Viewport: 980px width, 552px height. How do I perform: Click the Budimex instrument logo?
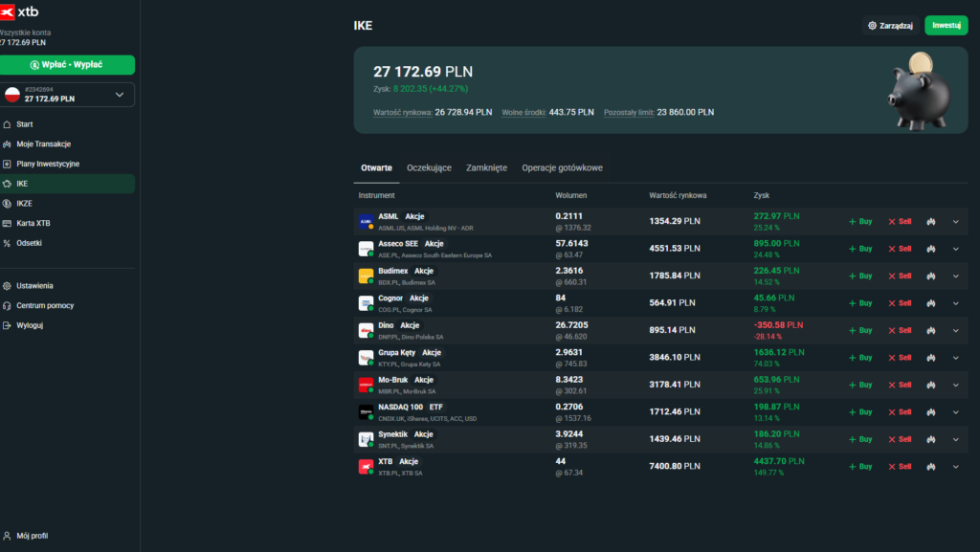tap(366, 276)
